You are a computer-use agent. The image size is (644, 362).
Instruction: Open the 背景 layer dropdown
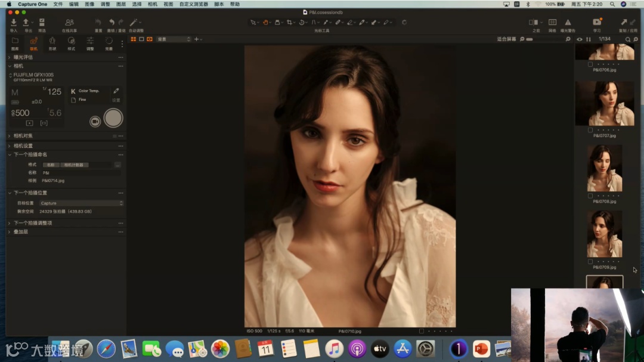174,39
